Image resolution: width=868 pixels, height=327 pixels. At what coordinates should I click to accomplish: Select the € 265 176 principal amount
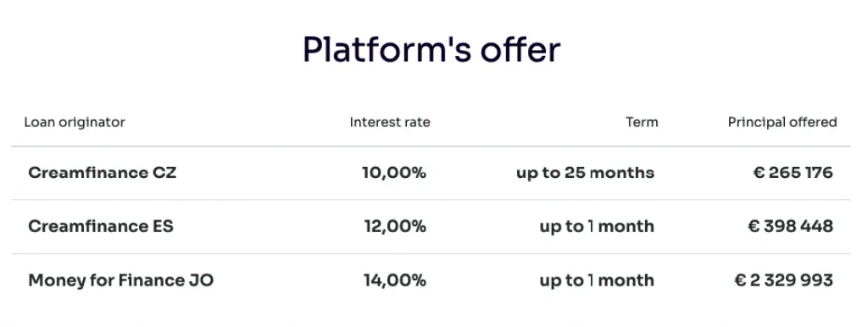click(793, 173)
